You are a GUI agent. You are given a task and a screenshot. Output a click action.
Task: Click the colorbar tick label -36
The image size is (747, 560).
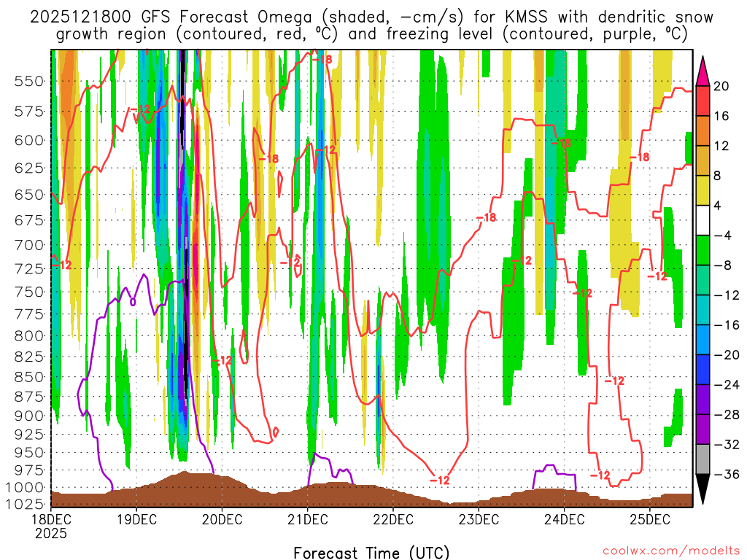coord(727,474)
